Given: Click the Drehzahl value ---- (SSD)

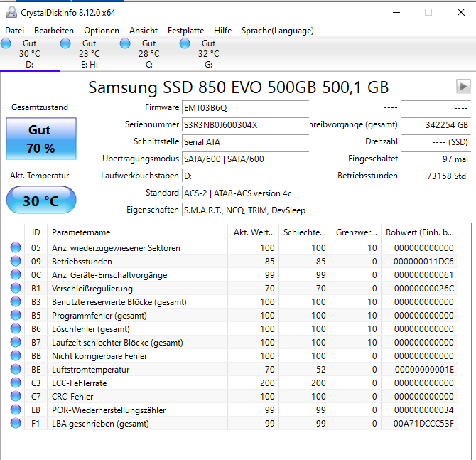Looking at the screenshot, I should pos(436,142).
